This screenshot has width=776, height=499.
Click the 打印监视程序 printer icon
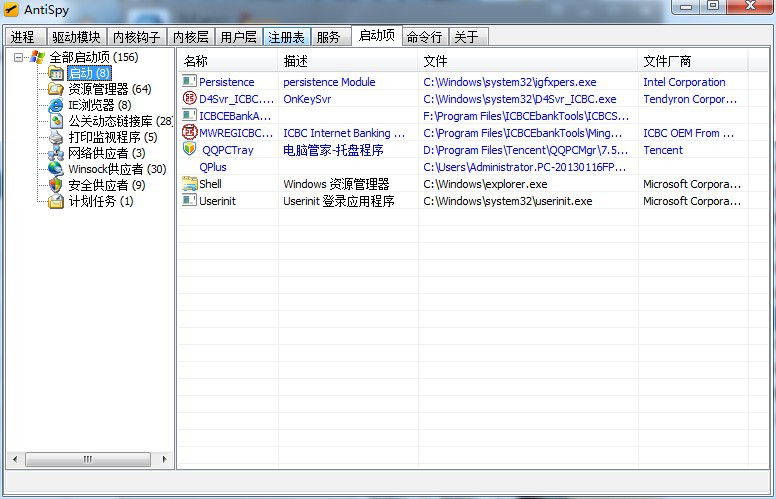(x=57, y=137)
